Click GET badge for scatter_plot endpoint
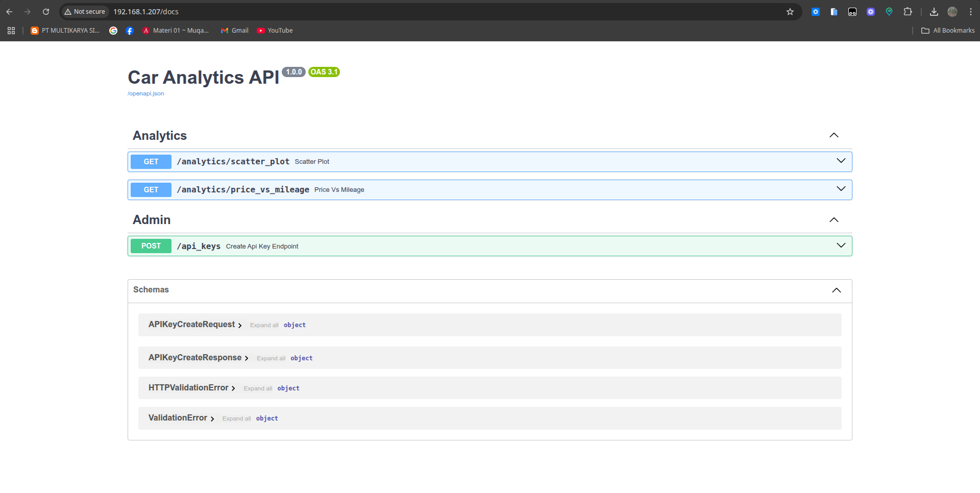Screen dimensions: 980x493 tap(151, 162)
